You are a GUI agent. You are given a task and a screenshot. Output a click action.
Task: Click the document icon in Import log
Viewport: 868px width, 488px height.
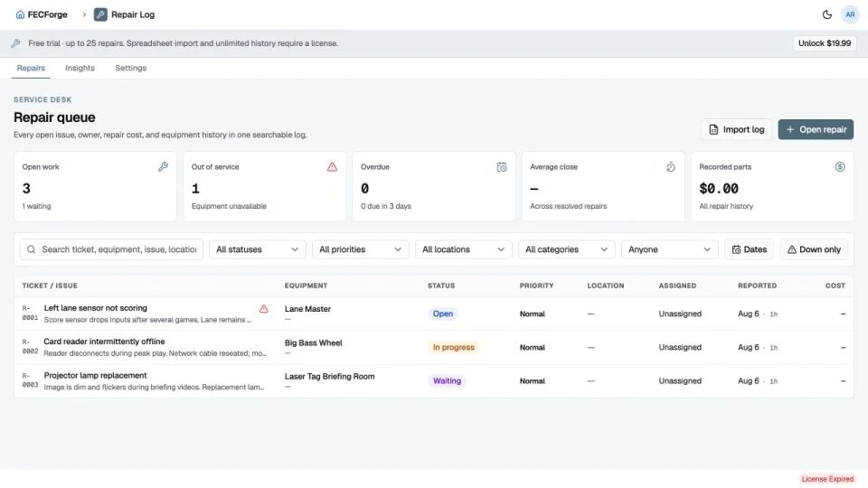(713, 129)
